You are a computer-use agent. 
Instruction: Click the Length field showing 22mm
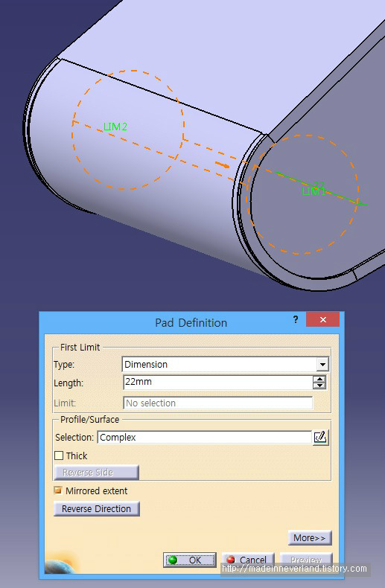[x=217, y=382]
